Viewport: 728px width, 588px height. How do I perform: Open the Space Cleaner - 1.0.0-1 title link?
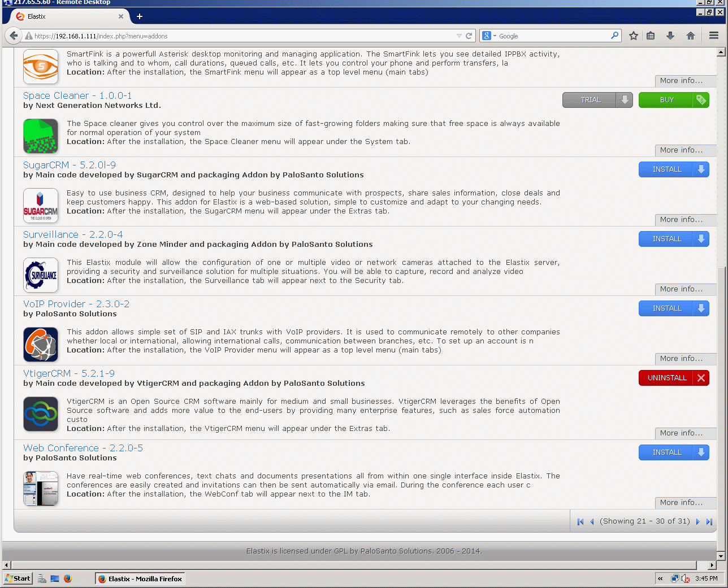(x=77, y=96)
